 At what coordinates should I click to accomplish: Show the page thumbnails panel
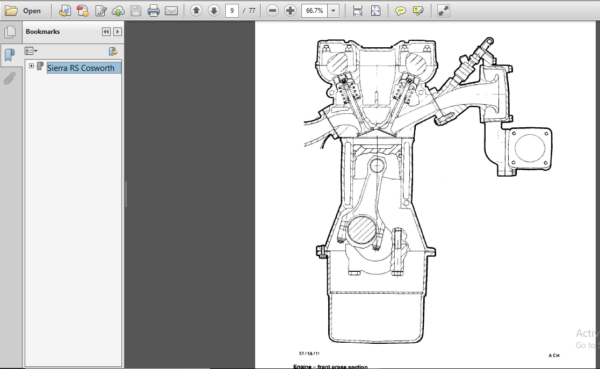(x=10, y=32)
